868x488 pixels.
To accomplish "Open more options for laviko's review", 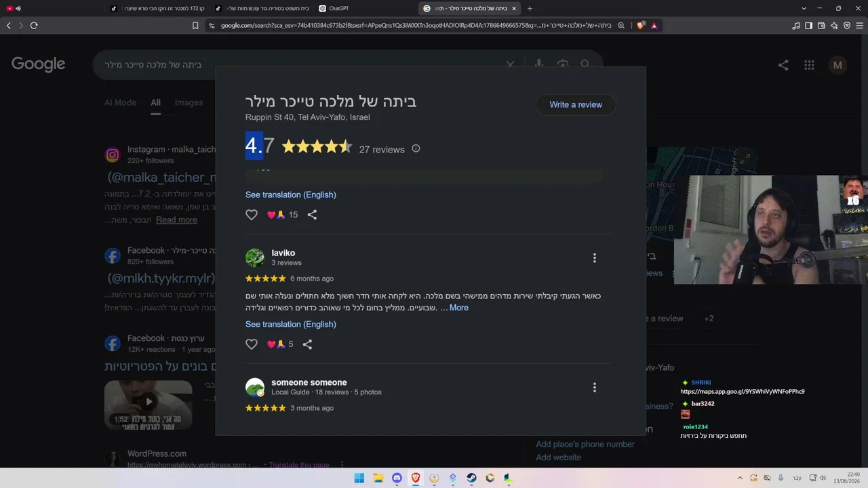I will click(x=595, y=258).
